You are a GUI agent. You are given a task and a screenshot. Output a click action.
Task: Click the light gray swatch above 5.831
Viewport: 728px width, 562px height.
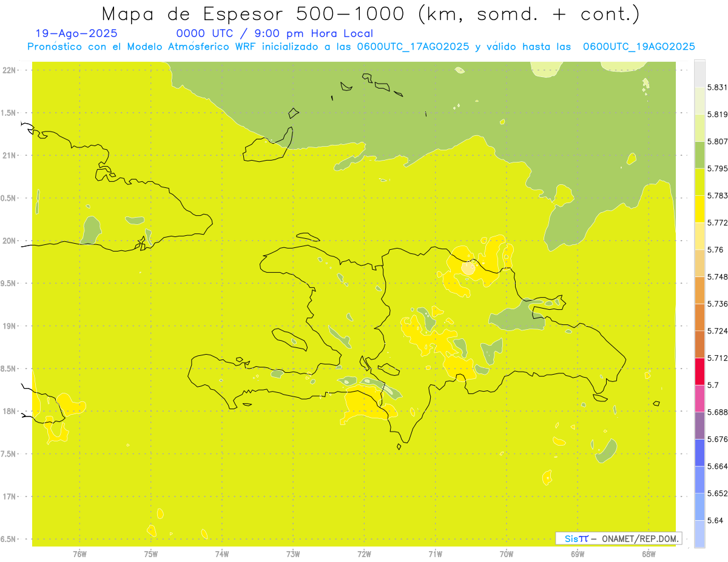[699, 73]
